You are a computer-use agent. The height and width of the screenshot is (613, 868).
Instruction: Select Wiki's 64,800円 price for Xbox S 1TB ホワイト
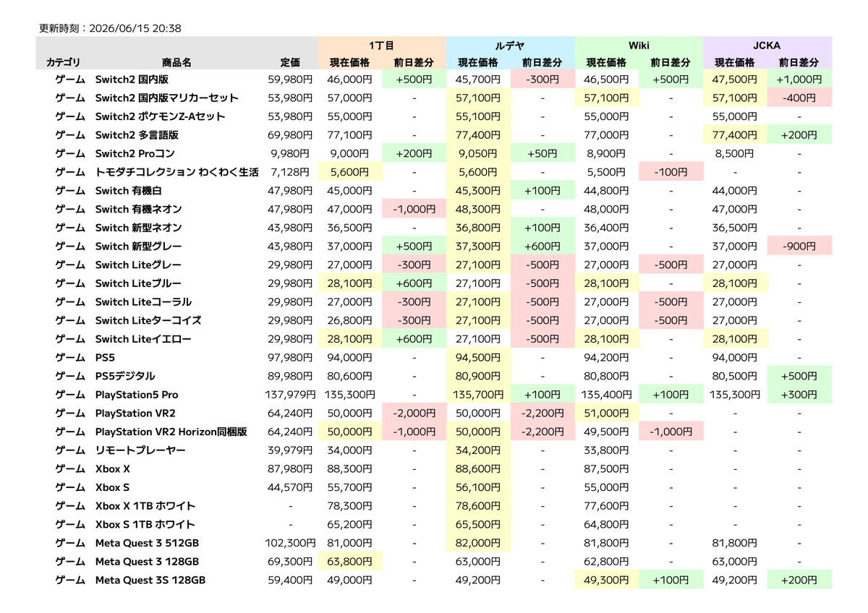point(605,525)
